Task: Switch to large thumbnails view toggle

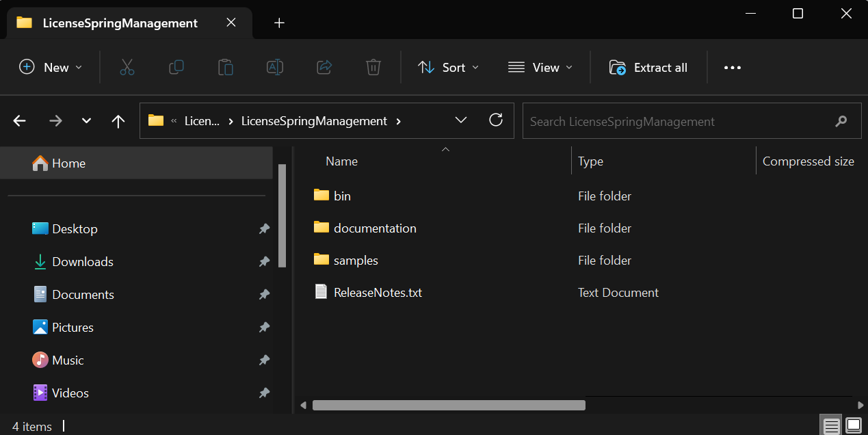Action: click(x=853, y=426)
